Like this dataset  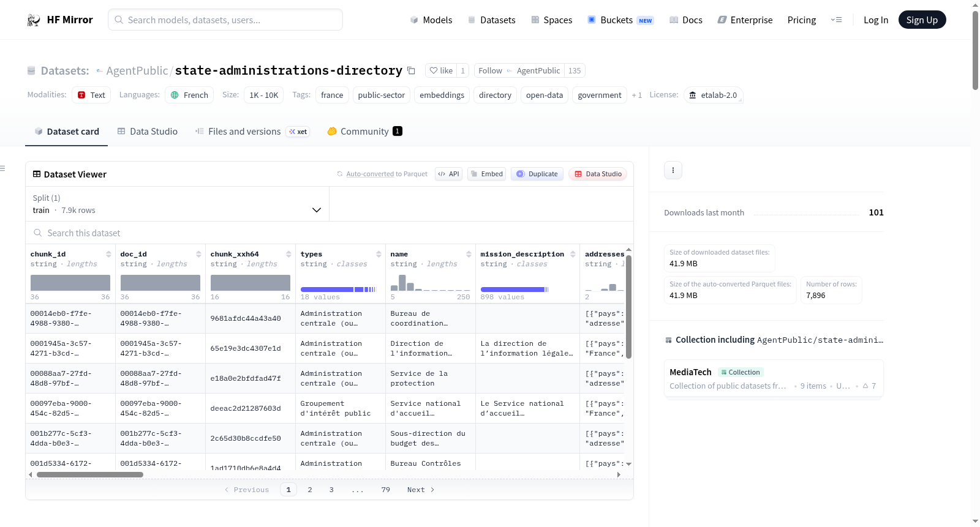click(x=441, y=71)
